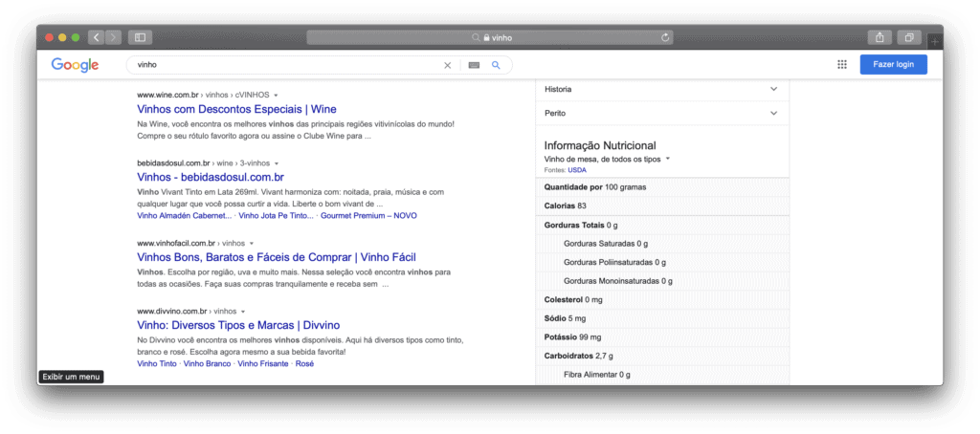
Task: Open the Rosé sitelink
Action: [304, 363]
